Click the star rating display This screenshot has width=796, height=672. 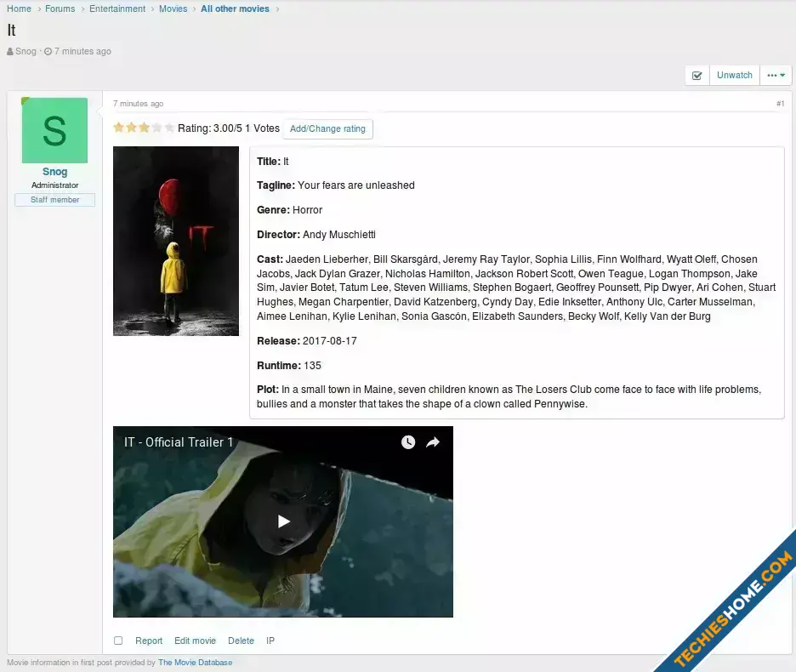pyautogui.click(x=144, y=128)
